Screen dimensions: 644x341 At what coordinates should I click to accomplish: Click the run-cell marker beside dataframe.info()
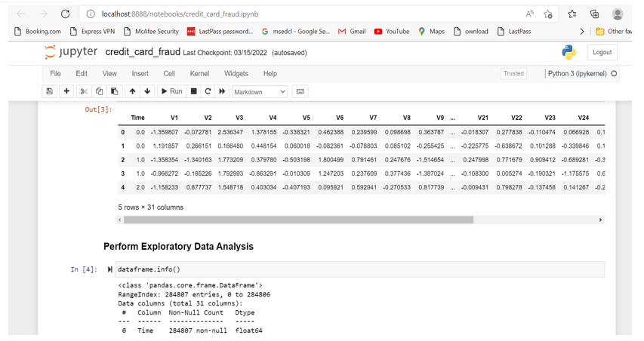tap(109, 269)
